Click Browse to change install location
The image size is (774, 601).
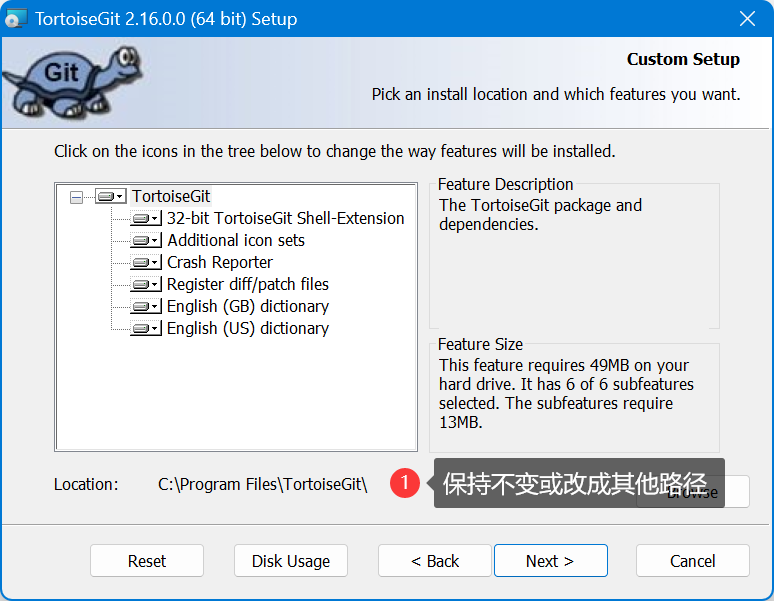[736, 492]
